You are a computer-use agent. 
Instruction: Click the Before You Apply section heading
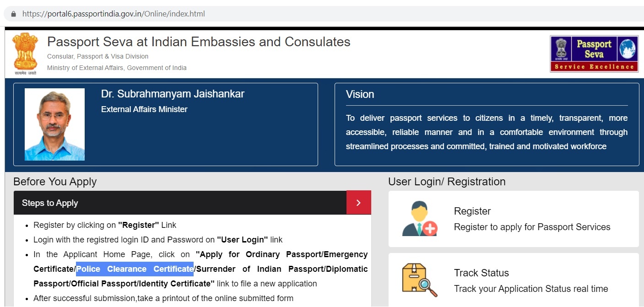[x=55, y=182]
